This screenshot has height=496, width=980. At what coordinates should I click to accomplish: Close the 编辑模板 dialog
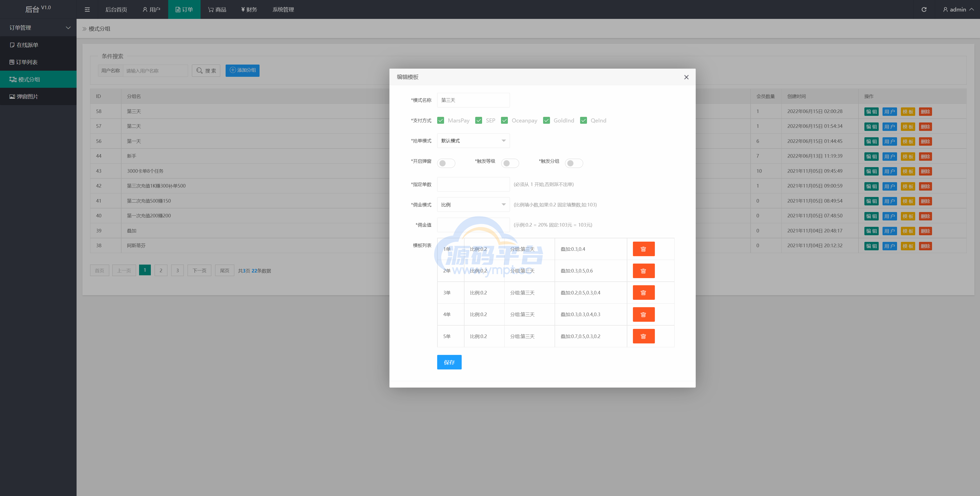coord(686,77)
